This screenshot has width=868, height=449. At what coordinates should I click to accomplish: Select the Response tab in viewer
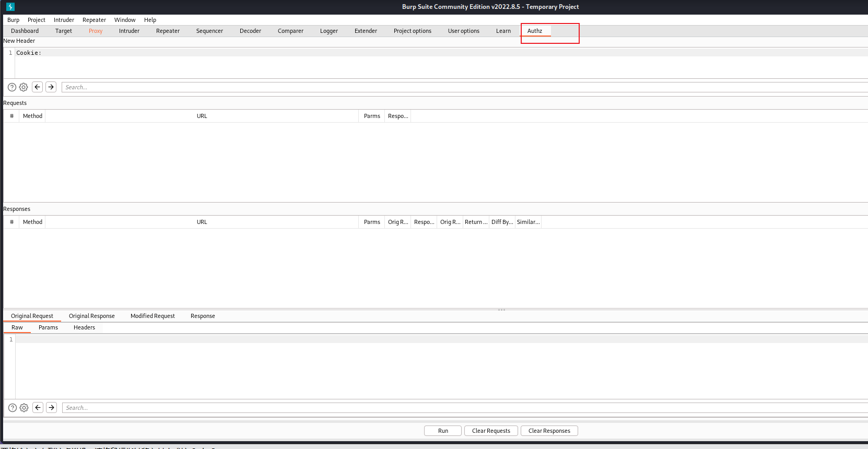(203, 316)
